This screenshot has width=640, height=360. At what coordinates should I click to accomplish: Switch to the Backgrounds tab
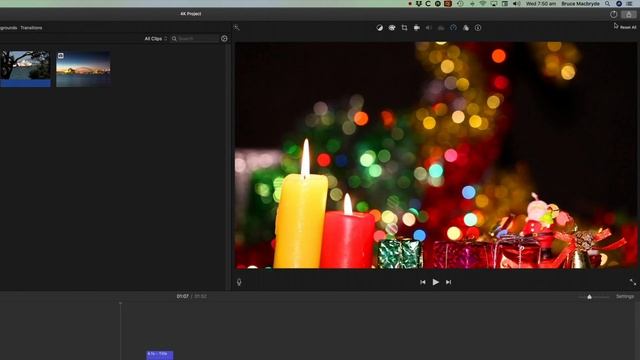(x=8, y=28)
